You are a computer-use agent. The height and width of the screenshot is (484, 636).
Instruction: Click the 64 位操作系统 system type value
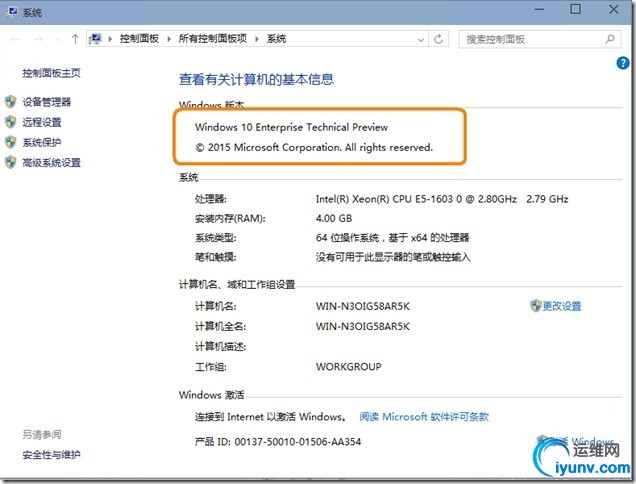point(393,237)
